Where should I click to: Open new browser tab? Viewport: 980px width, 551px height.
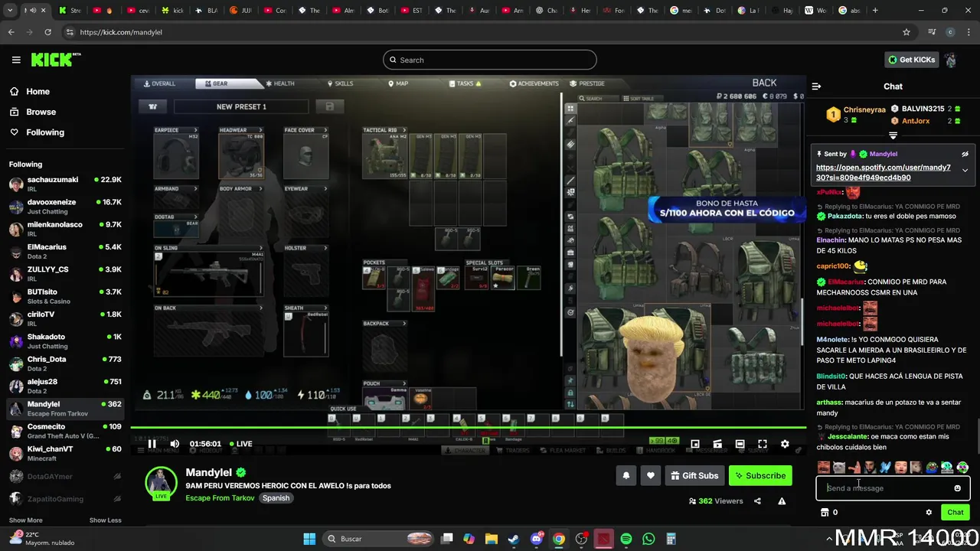tap(875, 11)
